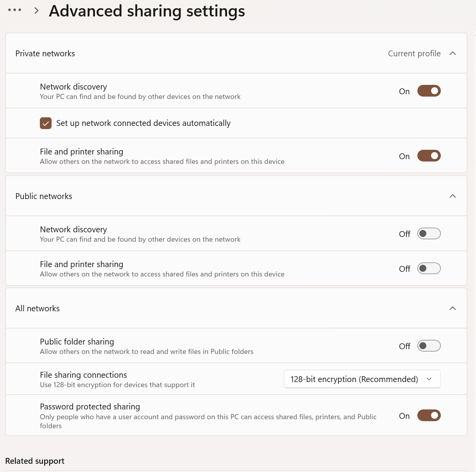Click the breadcrumb chevron arrow
The image size is (476, 472).
pyautogui.click(x=37, y=11)
